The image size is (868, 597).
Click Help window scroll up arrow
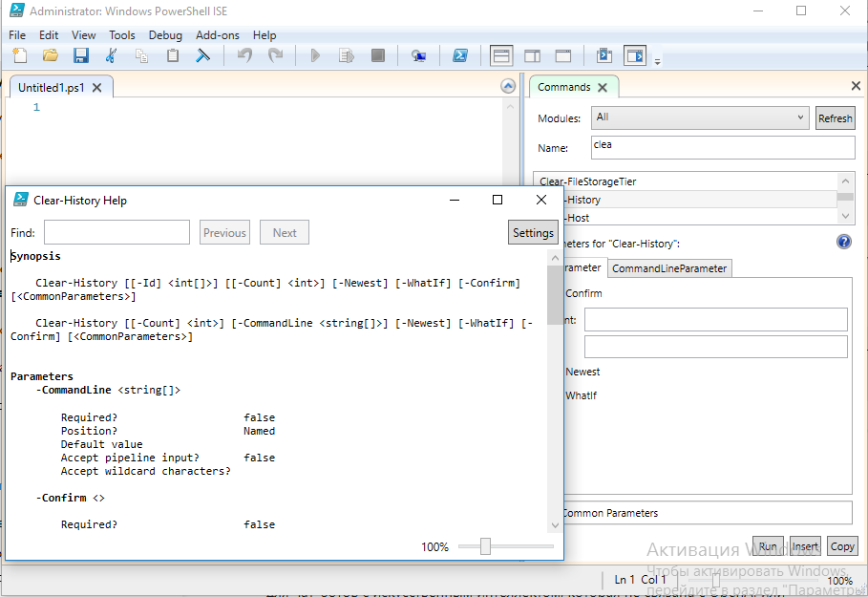[555, 258]
